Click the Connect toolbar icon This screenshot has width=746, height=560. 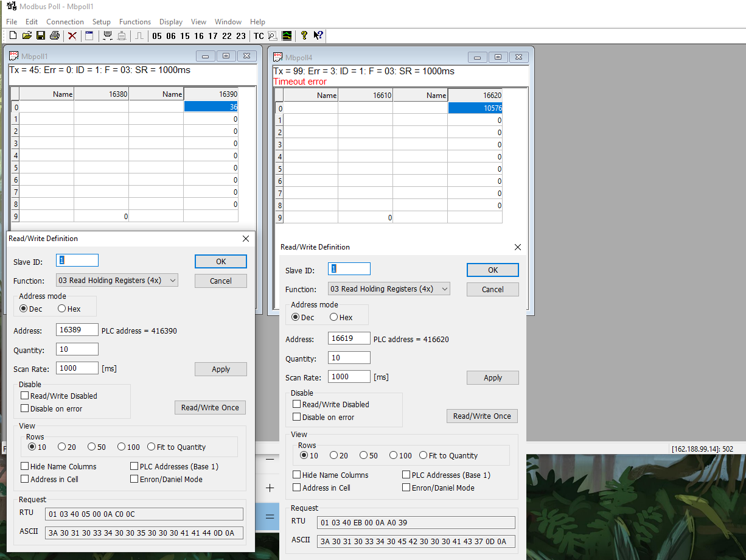click(108, 35)
